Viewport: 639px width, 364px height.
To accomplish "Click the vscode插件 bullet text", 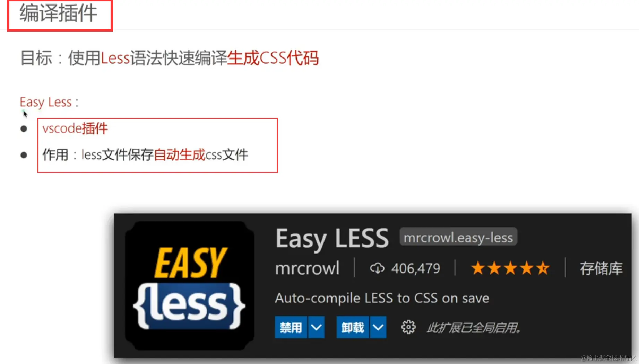I will (75, 128).
